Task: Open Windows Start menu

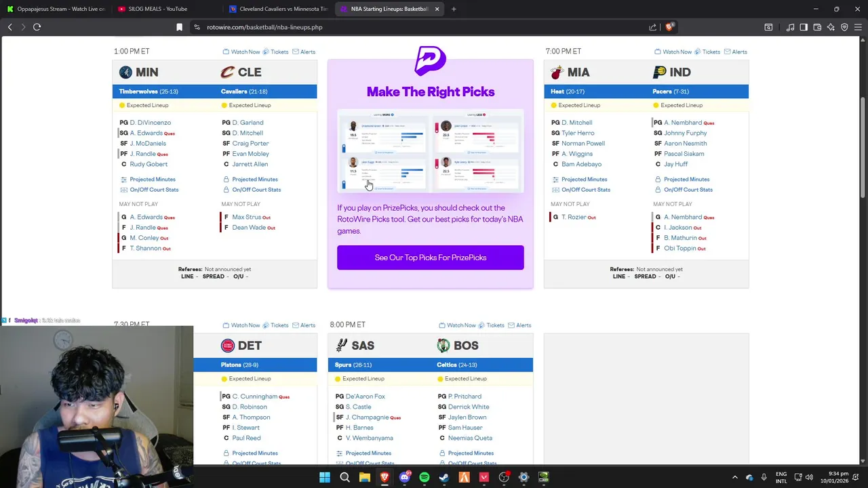Action: [325, 478]
